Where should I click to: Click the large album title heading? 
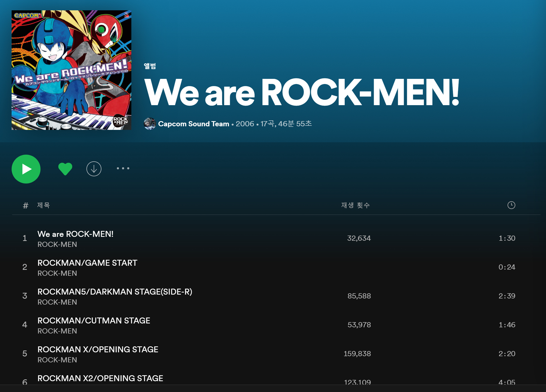coord(301,92)
